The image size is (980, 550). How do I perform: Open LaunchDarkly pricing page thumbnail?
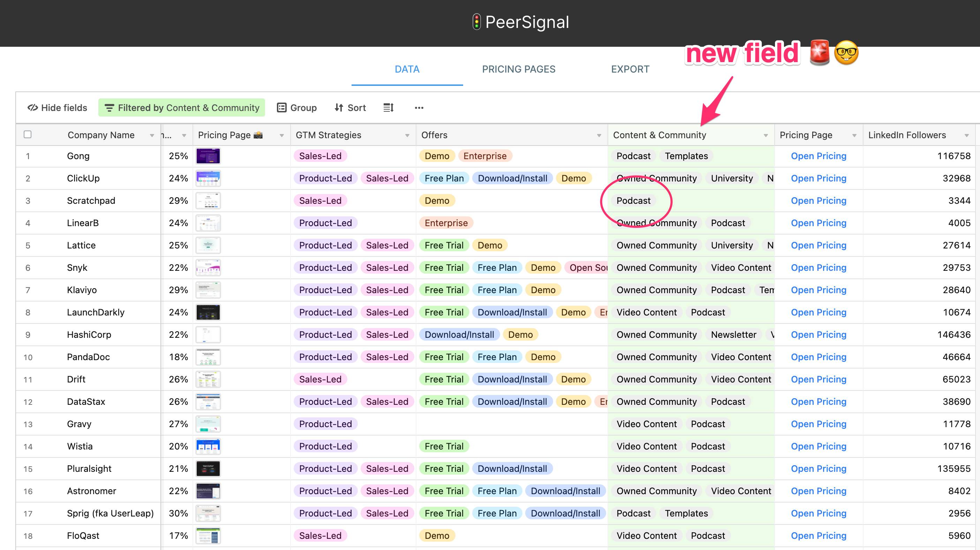click(208, 312)
